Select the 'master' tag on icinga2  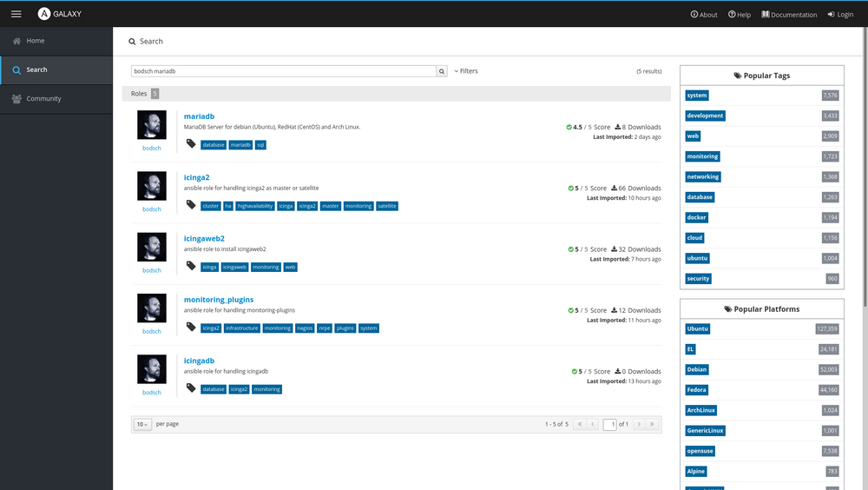click(331, 206)
